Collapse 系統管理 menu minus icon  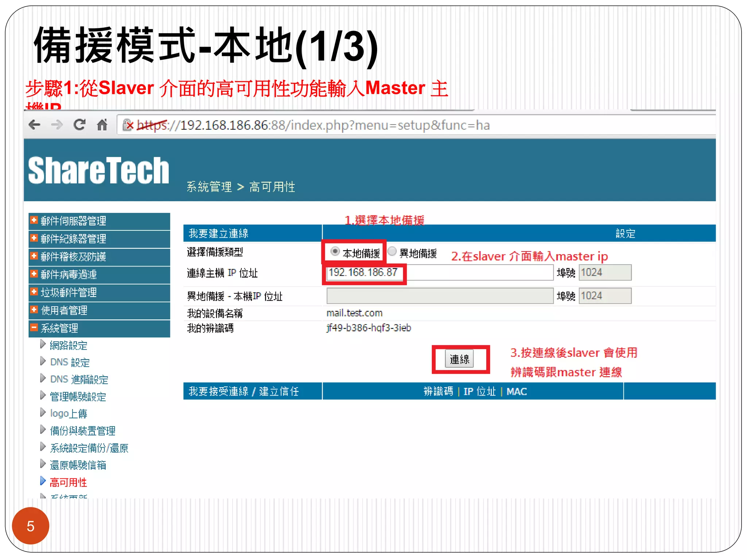34,327
